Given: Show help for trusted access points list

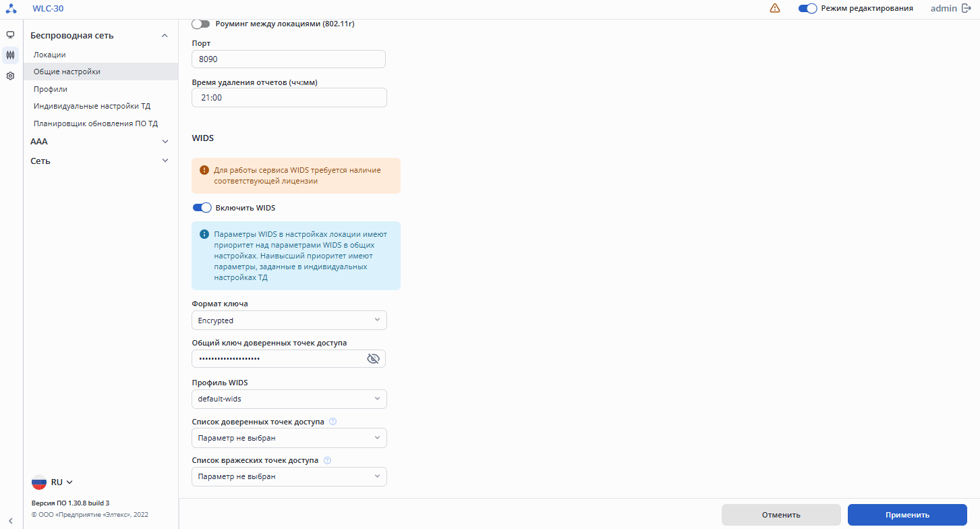Looking at the screenshot, I should point(333,422).
